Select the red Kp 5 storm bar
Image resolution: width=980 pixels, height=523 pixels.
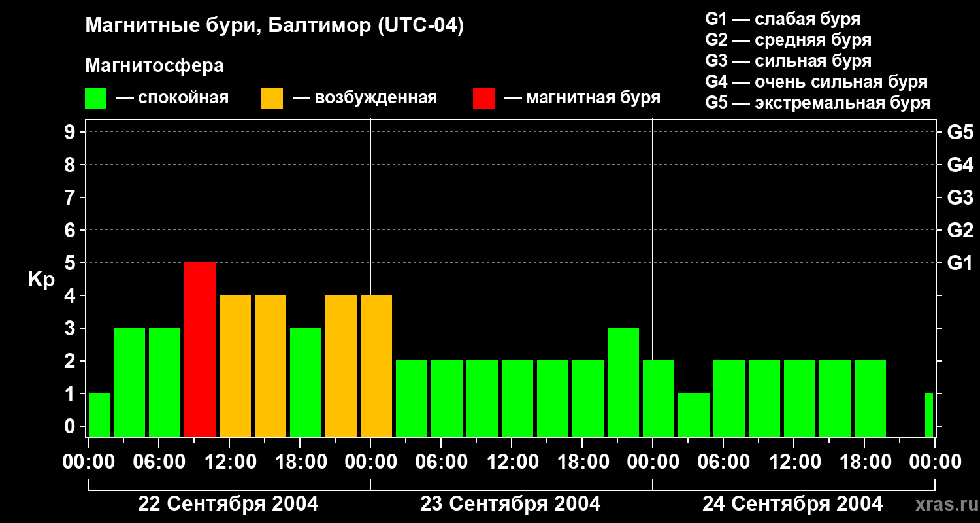click(200, 349)
